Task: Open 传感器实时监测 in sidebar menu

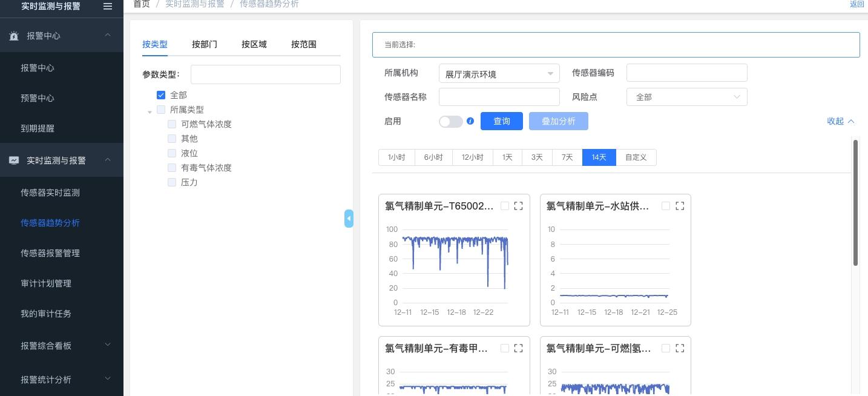Action: pos(50,193)
